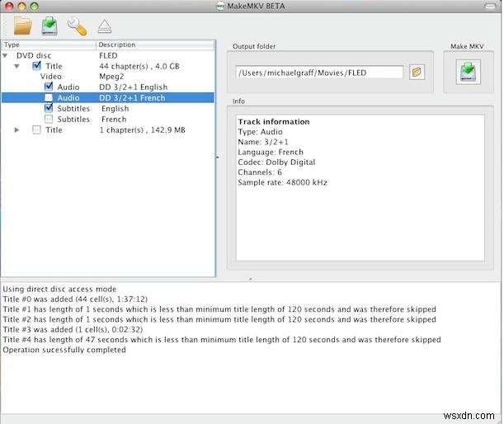Start conversion with the Make MKV button
504x424 pixels.
click(x=468, y=72)
